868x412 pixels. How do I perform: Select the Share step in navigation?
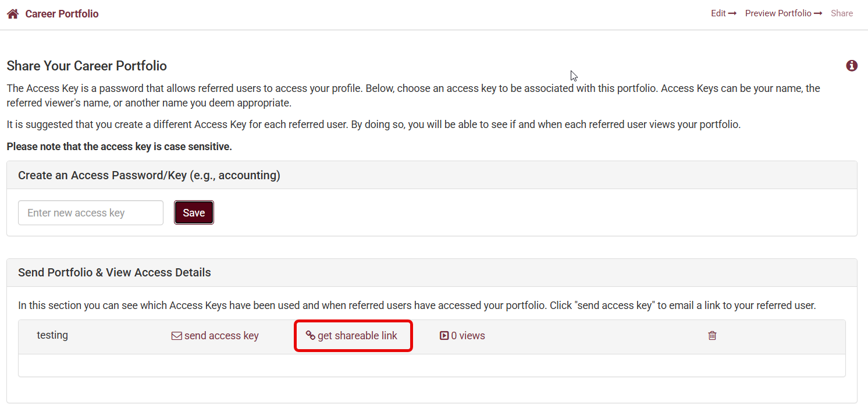coord(841,13)
